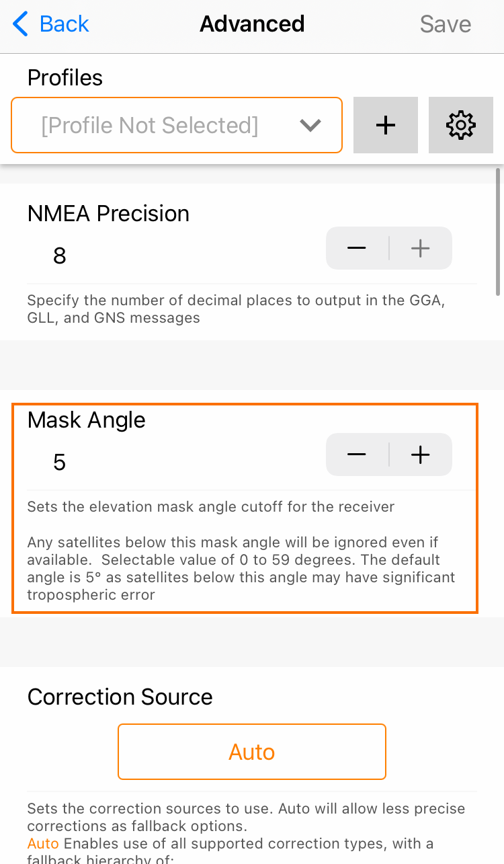Click the vertical scrollbar handle
Image resolution: width=504 pixels, height=864 pixels.
click(x=498, y=232)
